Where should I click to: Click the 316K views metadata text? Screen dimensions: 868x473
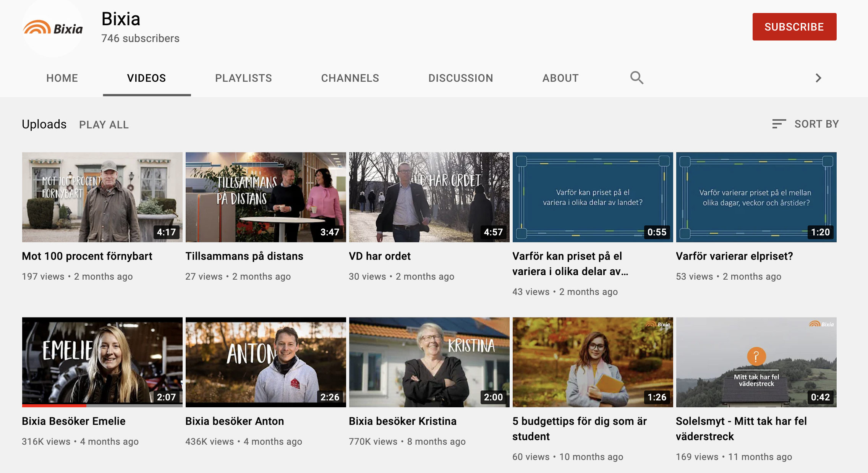click(46, 442)
